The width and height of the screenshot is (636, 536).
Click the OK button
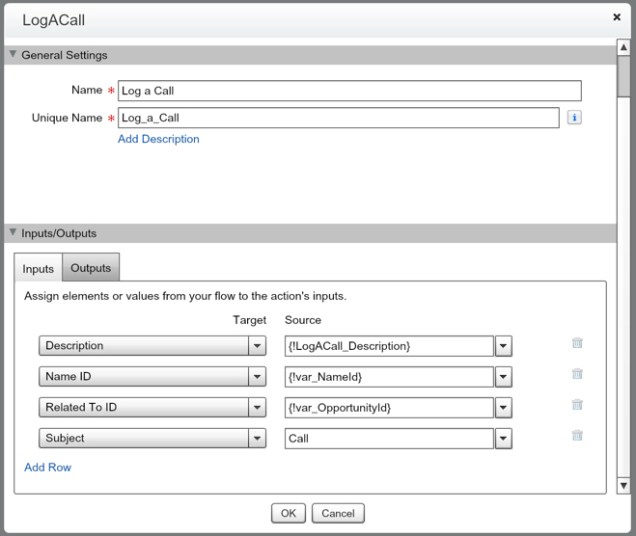tap(288, 513)
